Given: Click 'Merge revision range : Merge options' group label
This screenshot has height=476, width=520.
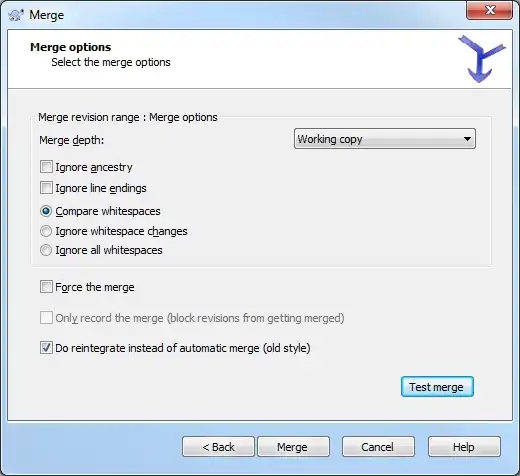Looking at the screenshot, I should (x=128, y=117).
